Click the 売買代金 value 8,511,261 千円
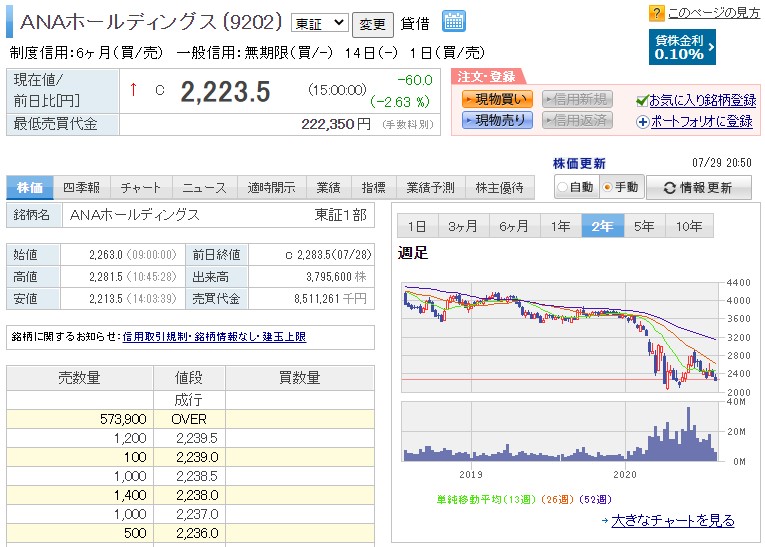The image size is (765, 547). coord(330,299)
